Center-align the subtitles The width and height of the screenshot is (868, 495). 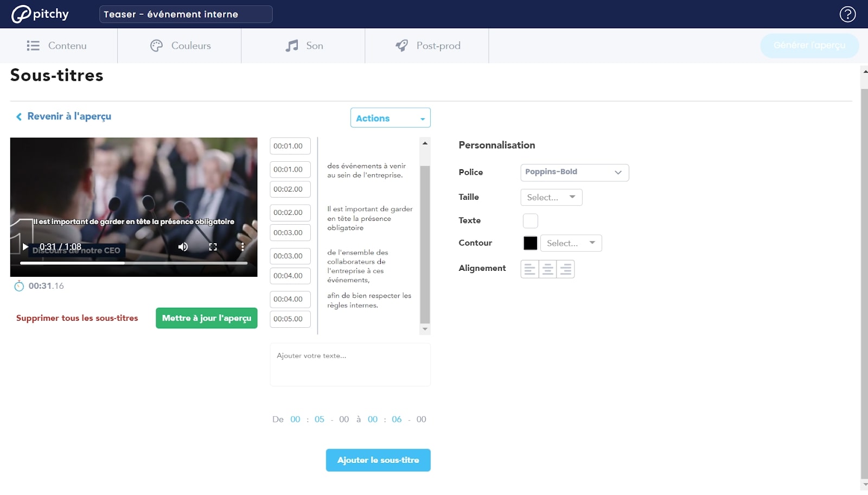(548, 269)
